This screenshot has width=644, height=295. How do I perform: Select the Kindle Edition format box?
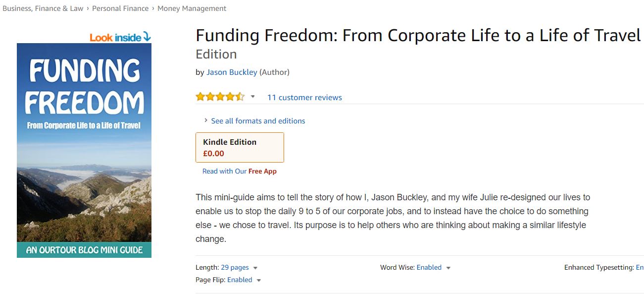coord(240,147)
